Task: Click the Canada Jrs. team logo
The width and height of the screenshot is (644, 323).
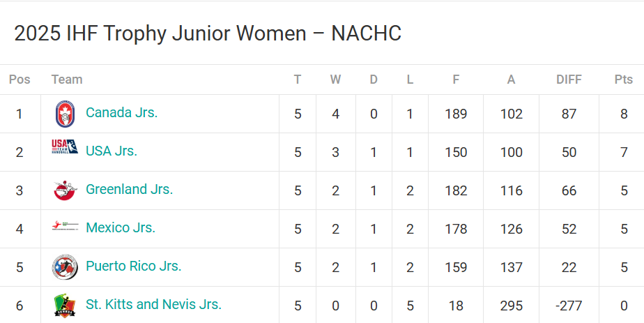Action: 65,114
